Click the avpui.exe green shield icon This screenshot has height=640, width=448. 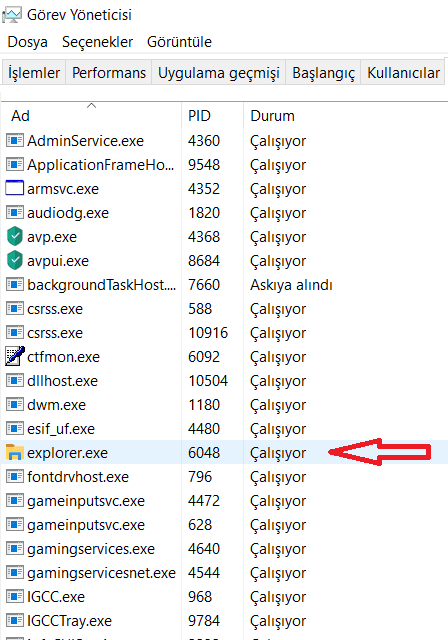click(x=15, y=260)
